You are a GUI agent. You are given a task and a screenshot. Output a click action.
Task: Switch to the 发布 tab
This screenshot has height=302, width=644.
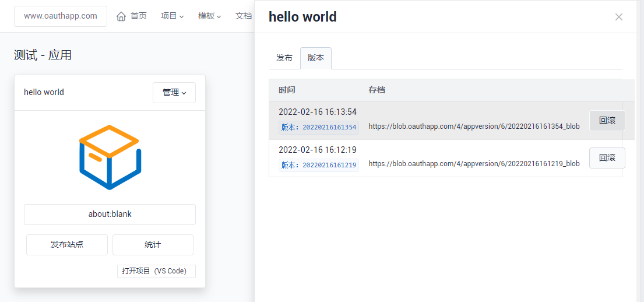pyautogui.click(x=284, y=58)
